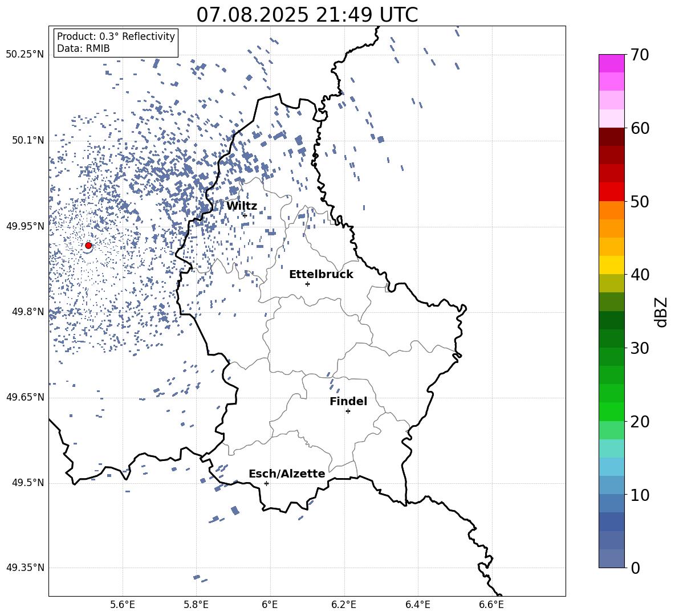Click the bright red colorbar swatch above 50

point(612,192)
